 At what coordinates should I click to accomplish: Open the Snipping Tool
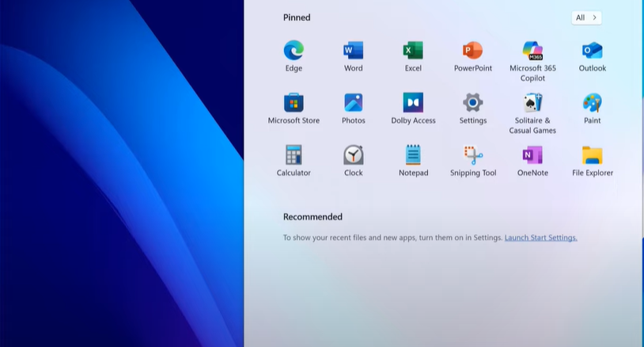[473, 155]
